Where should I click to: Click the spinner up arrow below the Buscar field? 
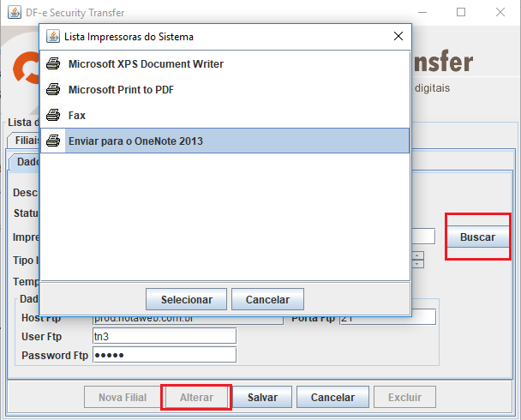click(417, 255)
